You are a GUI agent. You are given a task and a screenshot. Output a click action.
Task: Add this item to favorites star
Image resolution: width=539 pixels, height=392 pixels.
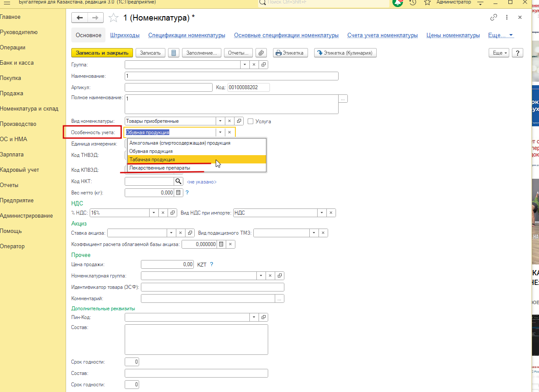tap(113, 17)
